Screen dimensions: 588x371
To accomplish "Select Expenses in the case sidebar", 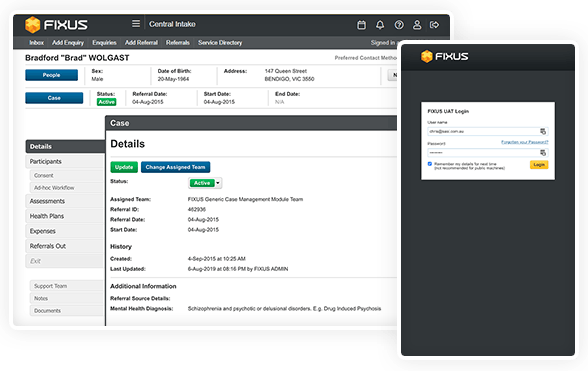I will point(65,231).
